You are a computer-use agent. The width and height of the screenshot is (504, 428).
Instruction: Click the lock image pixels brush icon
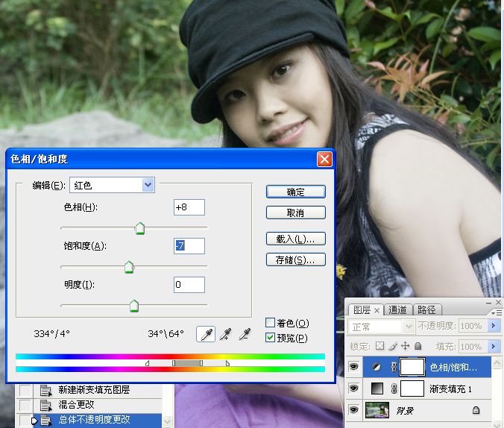(x=393, y=346)
